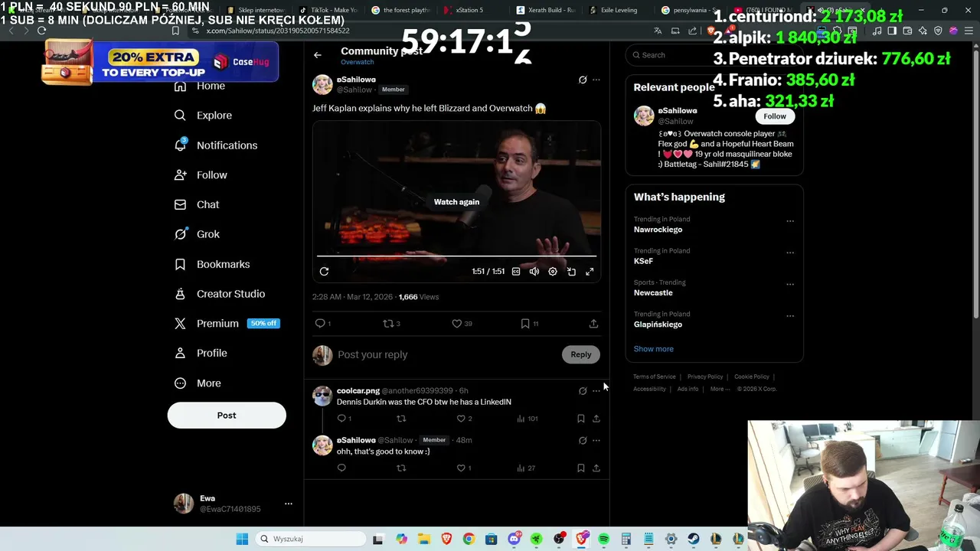Click the white Post button
Viewport: 980px width, 551px height.
227,416
